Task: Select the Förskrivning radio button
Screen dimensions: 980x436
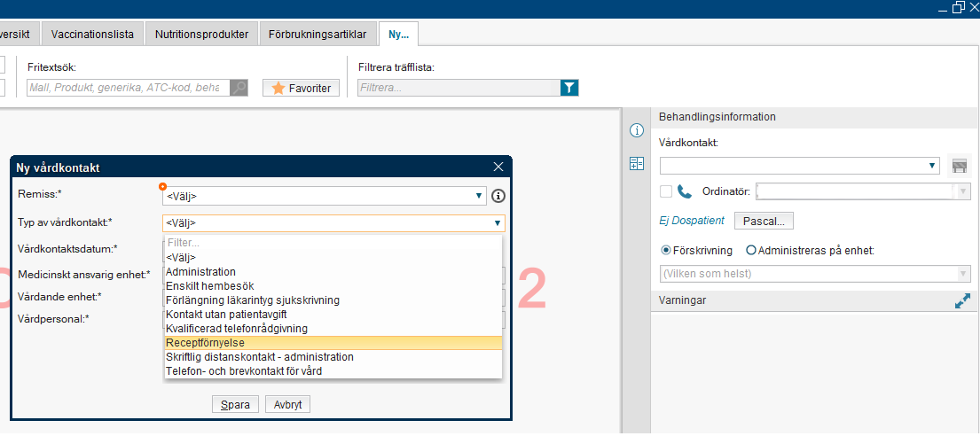Action: pos(666,251)
